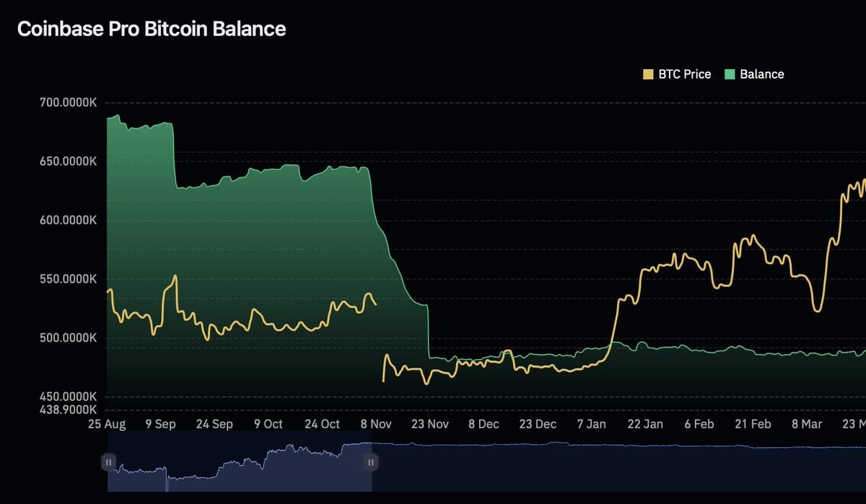
Task: Click the 8 Nov date label
Action: [375, 424]
